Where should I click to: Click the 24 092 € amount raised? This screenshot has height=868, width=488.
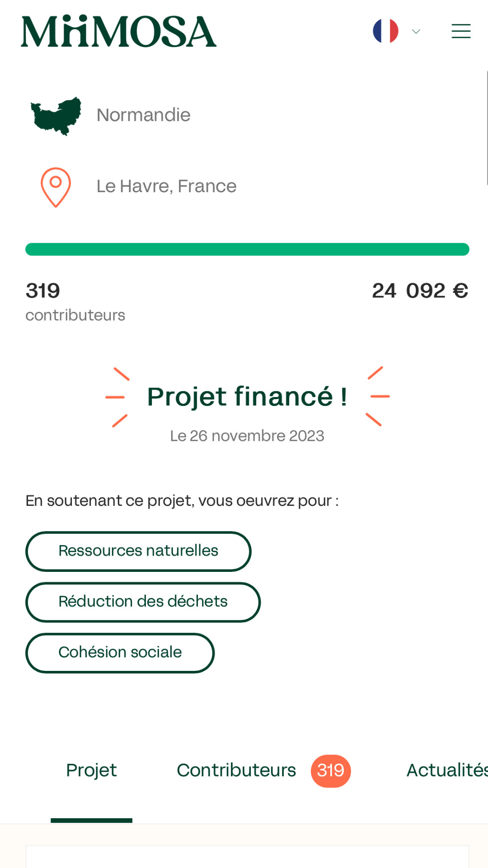[x=420, y=291]
